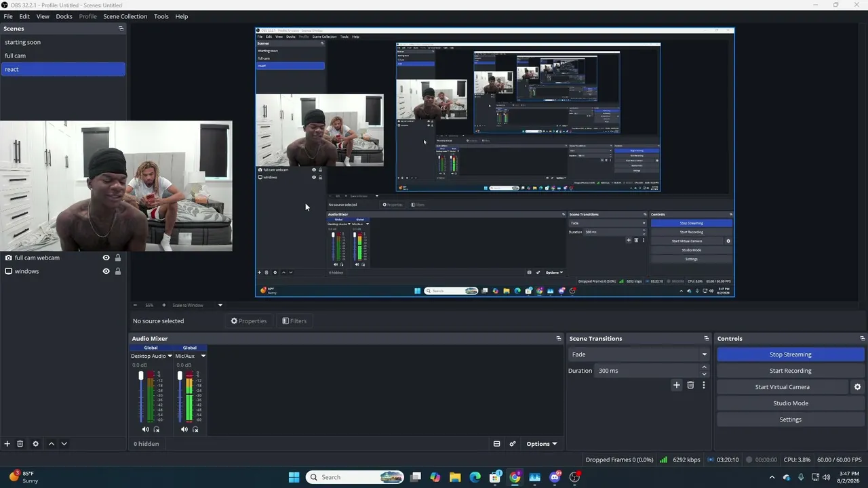Open the Edit menu
This screenshot has height=488, width=868.
click(x=24, y=16)
